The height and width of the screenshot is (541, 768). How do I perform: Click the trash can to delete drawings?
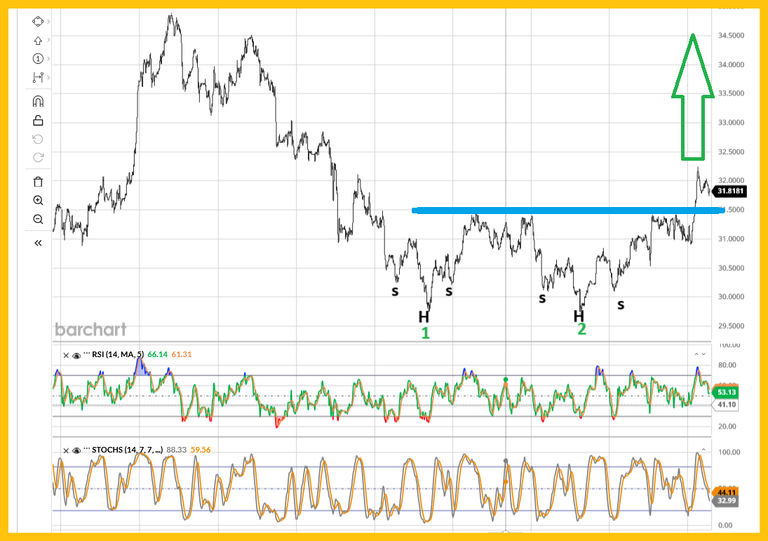pyautogui.click(x=38, y=181)
